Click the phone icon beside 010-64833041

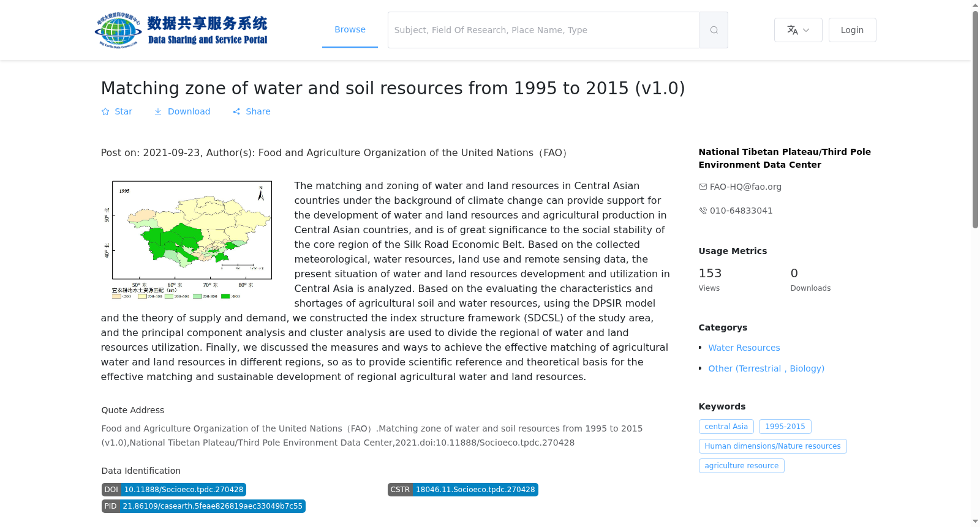coord(703,211)
